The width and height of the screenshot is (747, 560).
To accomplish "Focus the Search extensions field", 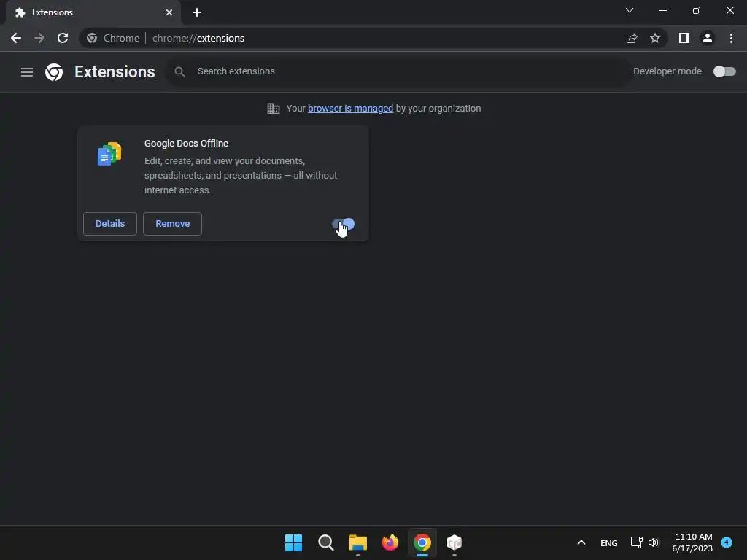I will [x=398, y=71].
